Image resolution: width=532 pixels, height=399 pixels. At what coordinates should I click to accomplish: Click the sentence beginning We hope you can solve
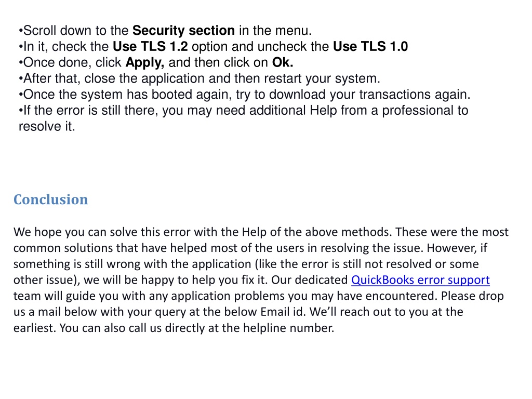click(203, 232)
